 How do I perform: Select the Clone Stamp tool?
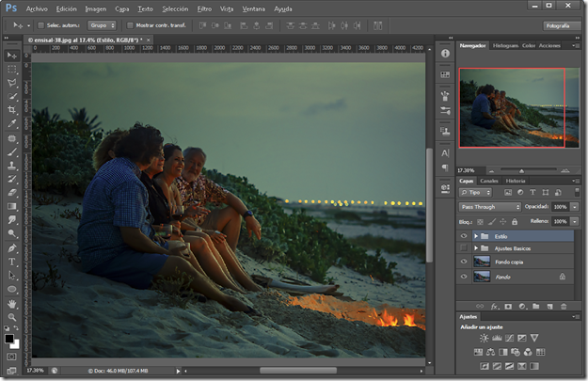[x=12, y=166]
